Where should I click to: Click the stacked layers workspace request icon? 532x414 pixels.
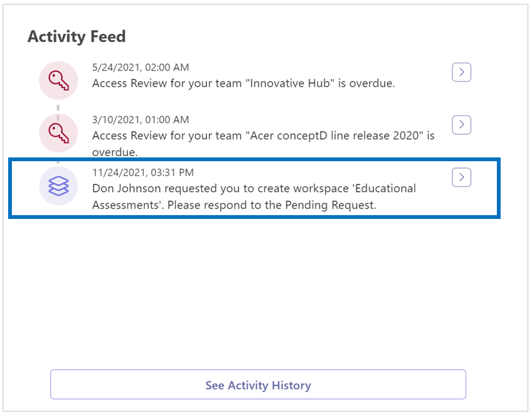[58, 186]
